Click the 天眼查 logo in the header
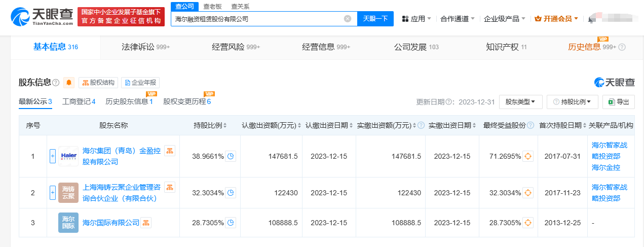This screenshot has width=644, height=247. pyautogui.click(x=42, y=17)
